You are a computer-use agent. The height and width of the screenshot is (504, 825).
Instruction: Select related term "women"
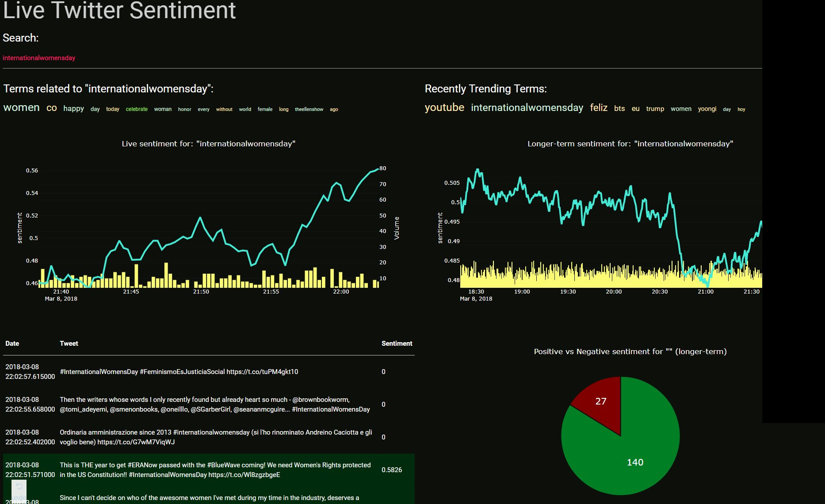(21, 107)
